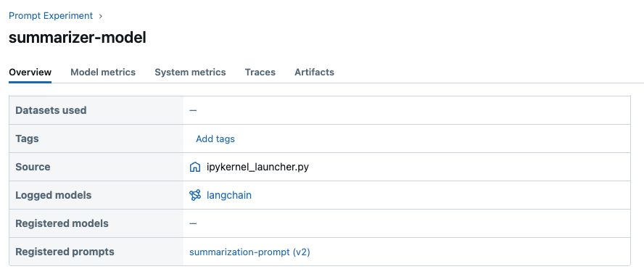Open the Model metrics tab
This screenshot has height=277, width=644.
[x=103, y=73]
